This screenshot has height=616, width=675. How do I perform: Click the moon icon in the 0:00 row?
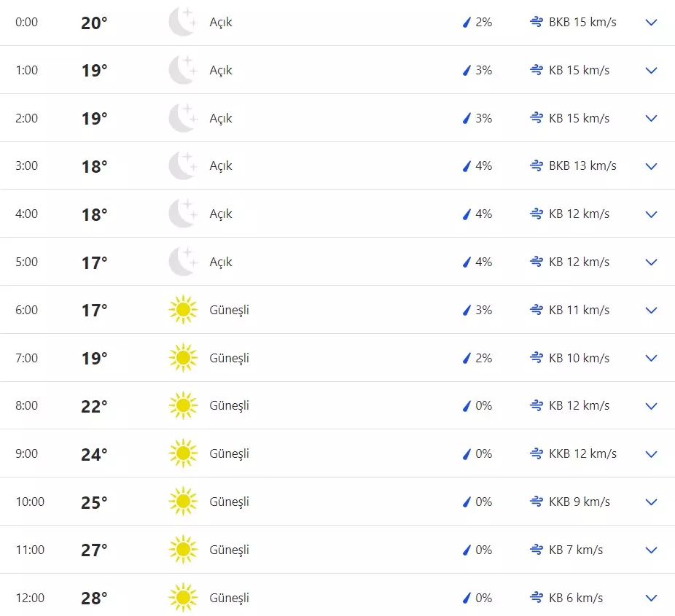(182, 22)
